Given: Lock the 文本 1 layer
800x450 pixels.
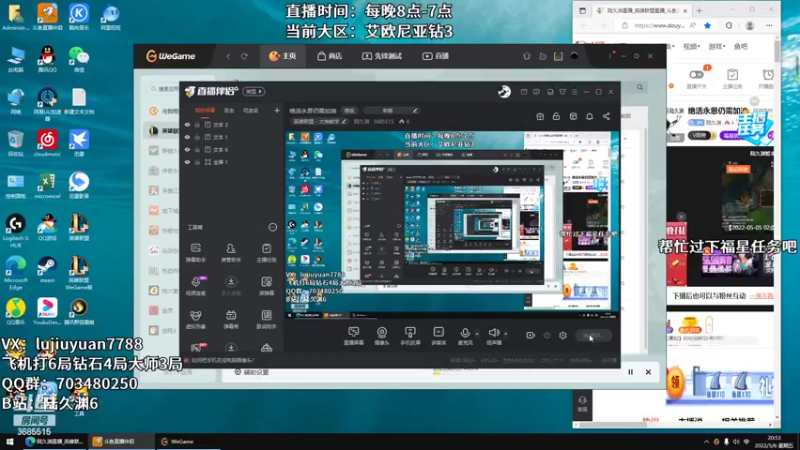Looking at the screenshot, I should tap(197, 137).
